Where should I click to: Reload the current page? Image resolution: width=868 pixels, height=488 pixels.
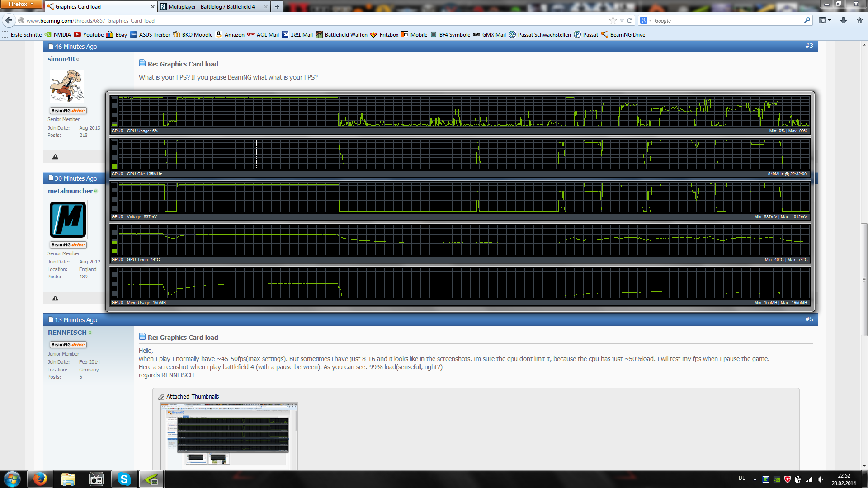point(629,20)
